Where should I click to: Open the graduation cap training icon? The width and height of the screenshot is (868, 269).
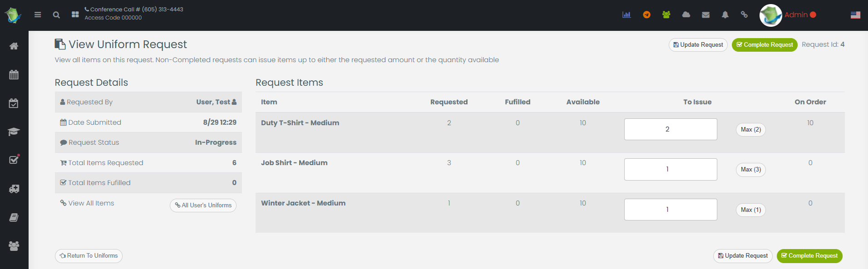14,132
